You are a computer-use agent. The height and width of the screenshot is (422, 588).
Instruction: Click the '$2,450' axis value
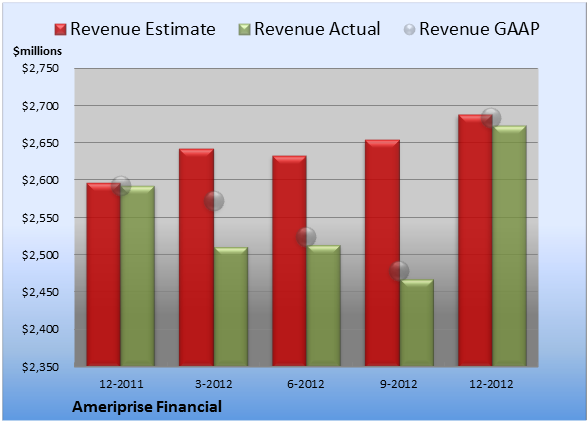click(x=40, y=292)
